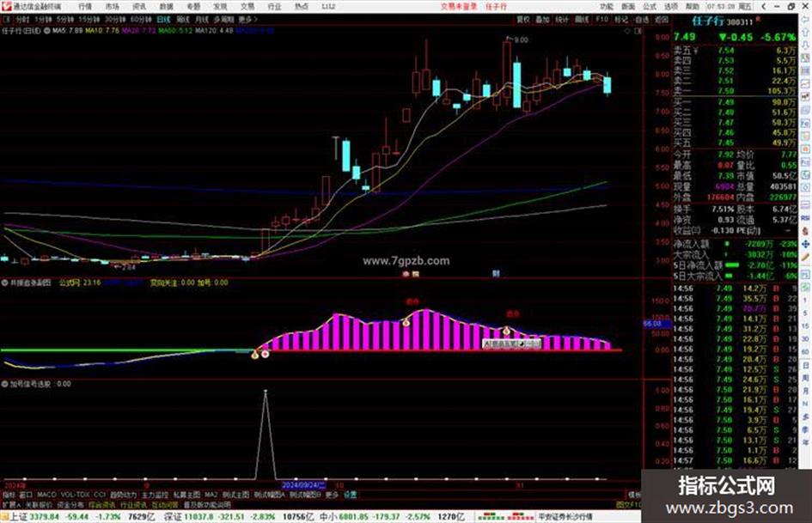Open the 行情 menu

(x=85, y=7)
